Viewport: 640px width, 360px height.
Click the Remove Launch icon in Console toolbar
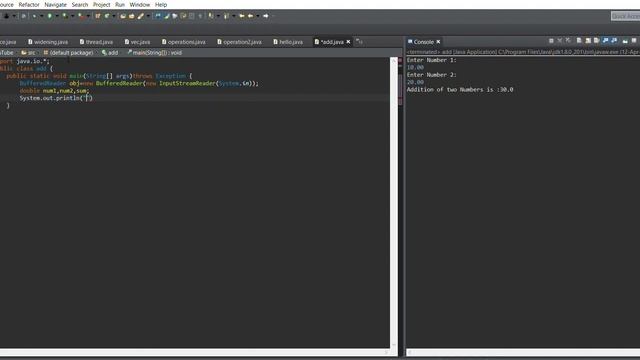click(560, 40)
